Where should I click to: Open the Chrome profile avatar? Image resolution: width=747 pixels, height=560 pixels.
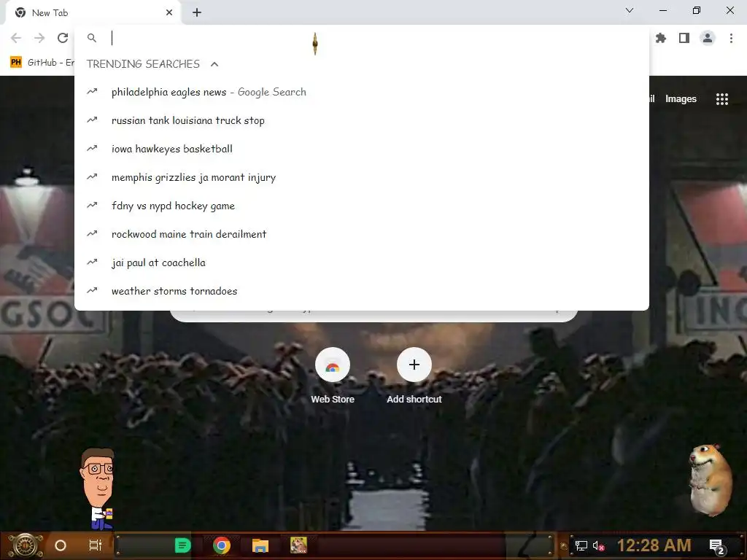click(x=708, y=38)
